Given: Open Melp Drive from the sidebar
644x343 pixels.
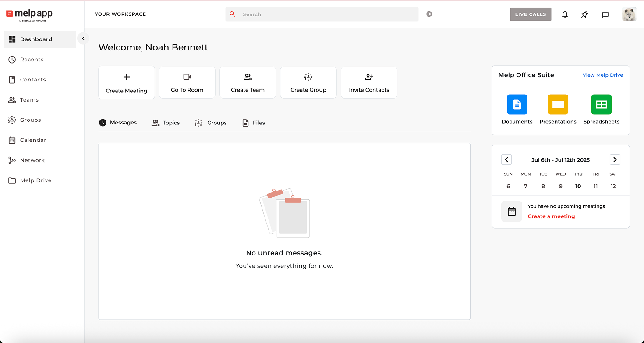Looking at the screenshot, I should click(35, 180).
